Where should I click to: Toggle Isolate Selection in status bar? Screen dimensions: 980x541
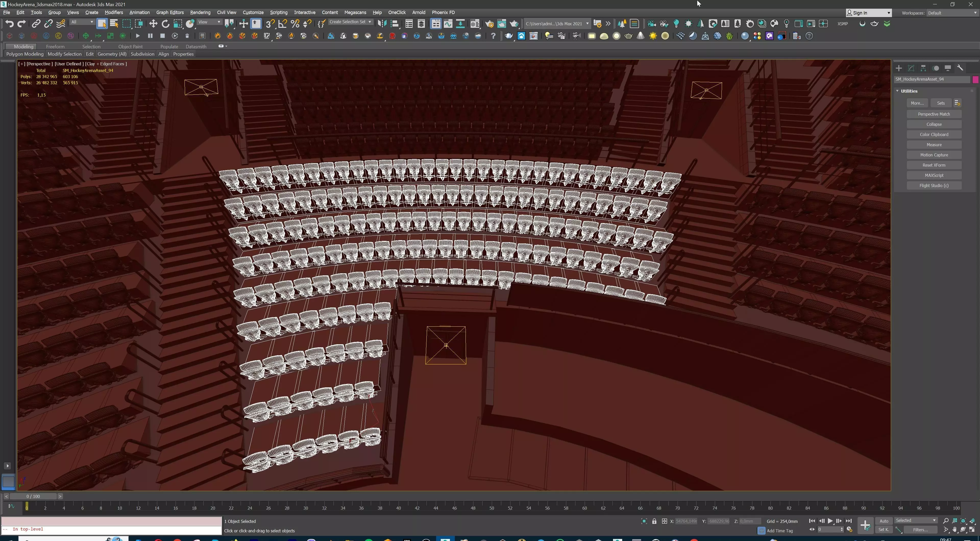tap(644, 521)
